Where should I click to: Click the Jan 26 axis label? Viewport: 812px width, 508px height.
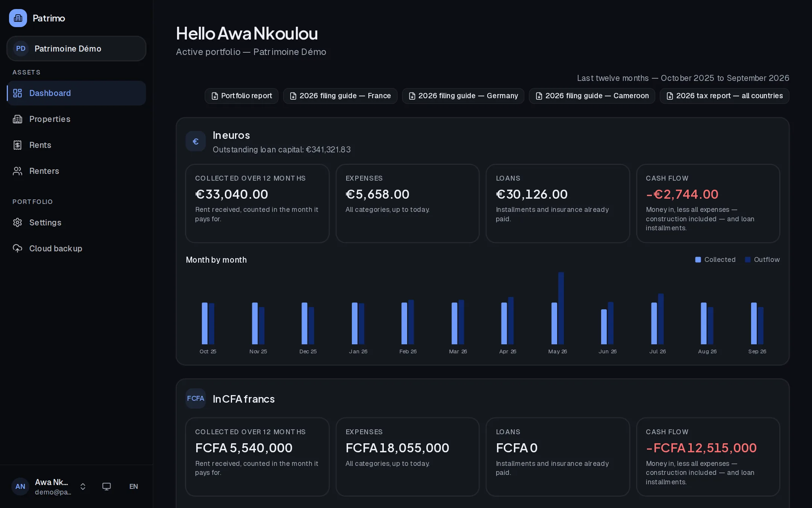(358, 351)
